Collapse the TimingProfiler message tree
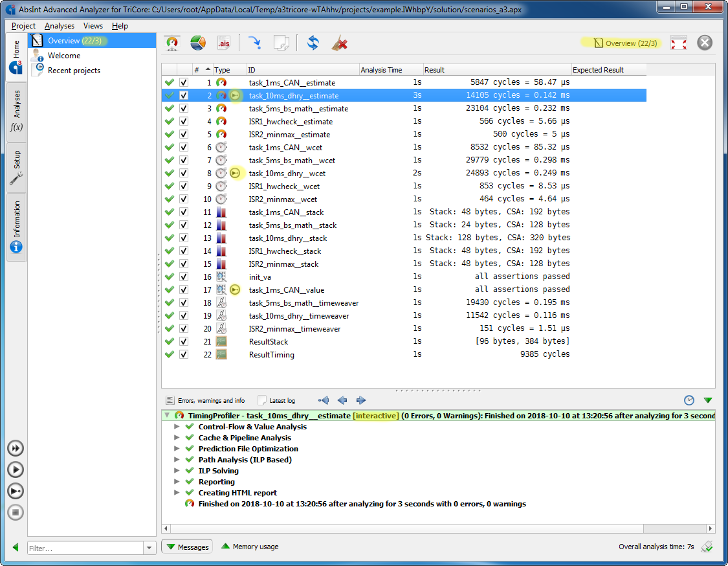 point(167,415)
